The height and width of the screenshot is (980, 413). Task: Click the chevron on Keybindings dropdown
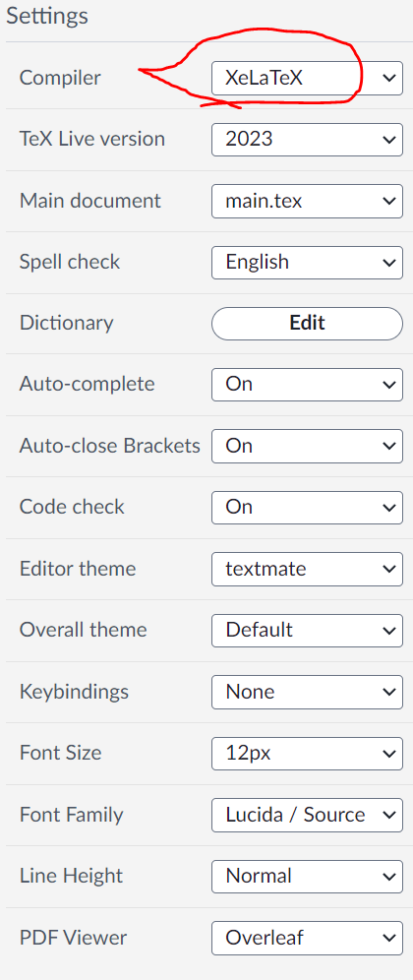tap(388, 692)
